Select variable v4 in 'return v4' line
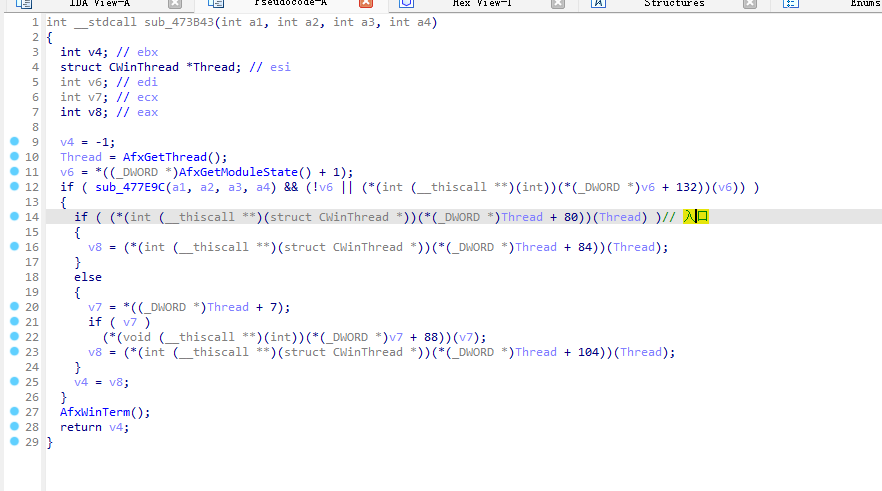Image resolution: width=882 pixels, height=491 pixels. 116,427
